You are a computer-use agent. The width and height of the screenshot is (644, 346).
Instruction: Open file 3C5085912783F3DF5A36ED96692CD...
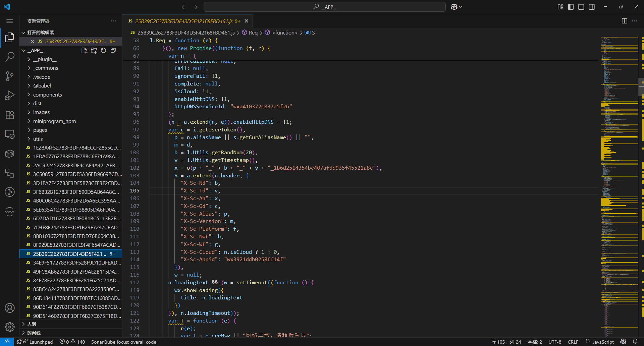pyautogui.click(x=71, y=174)
